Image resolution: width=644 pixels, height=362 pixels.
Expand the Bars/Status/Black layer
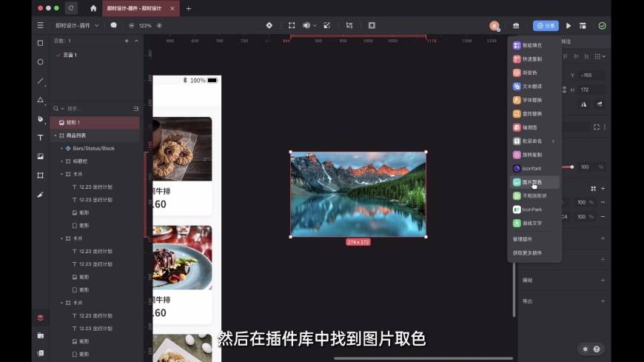pos(62,148)
